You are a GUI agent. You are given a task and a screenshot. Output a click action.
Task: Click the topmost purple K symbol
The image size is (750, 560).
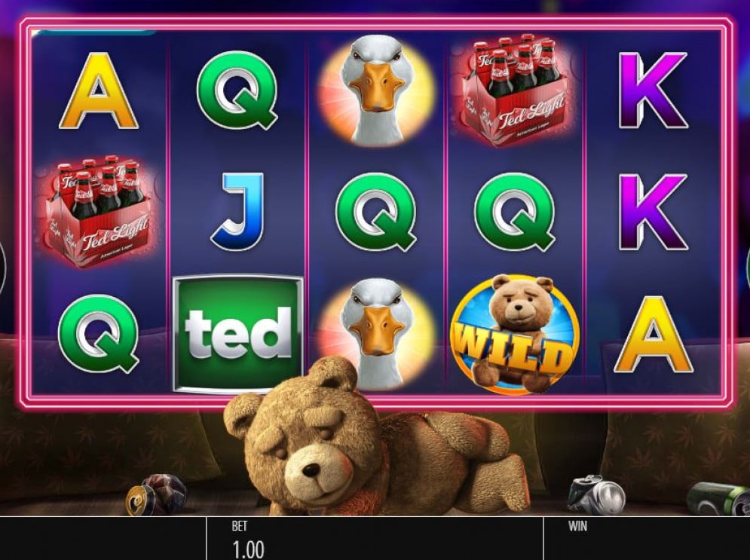pos(654,90)
